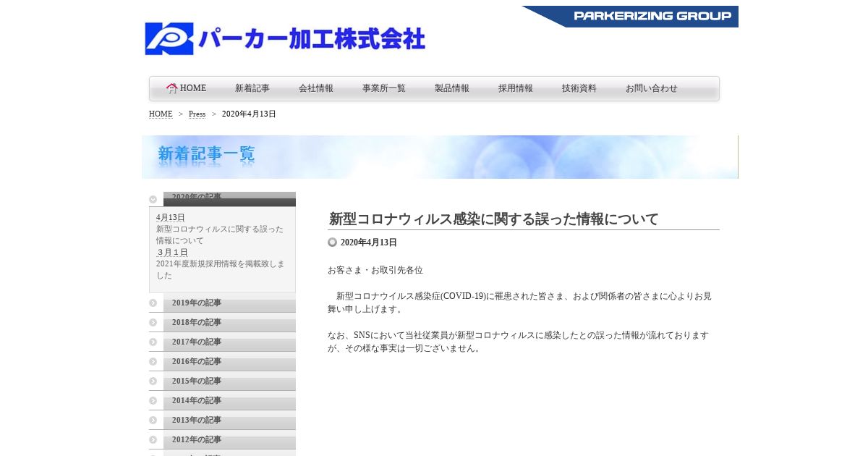Follow the HOME breadcrumb link

pos(161,114)
